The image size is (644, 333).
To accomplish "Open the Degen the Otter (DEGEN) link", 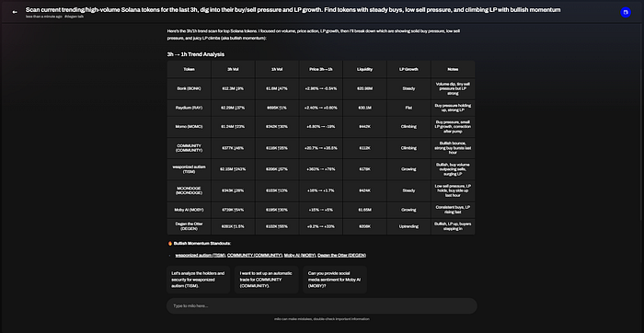I will point(341,255).
